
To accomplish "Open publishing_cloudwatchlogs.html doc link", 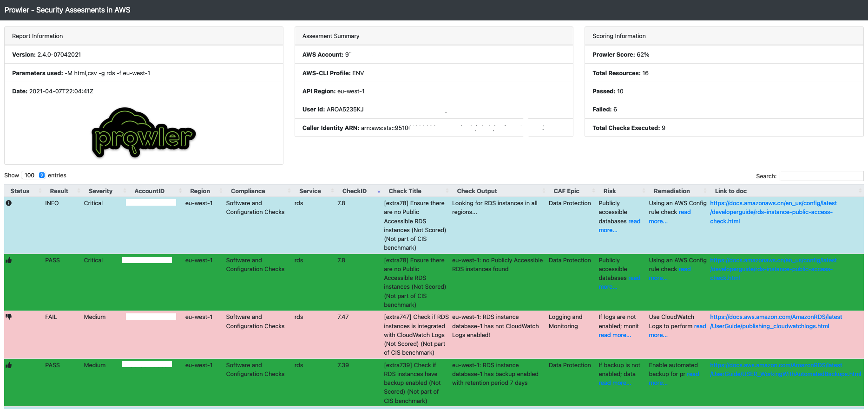I will 776,321.
